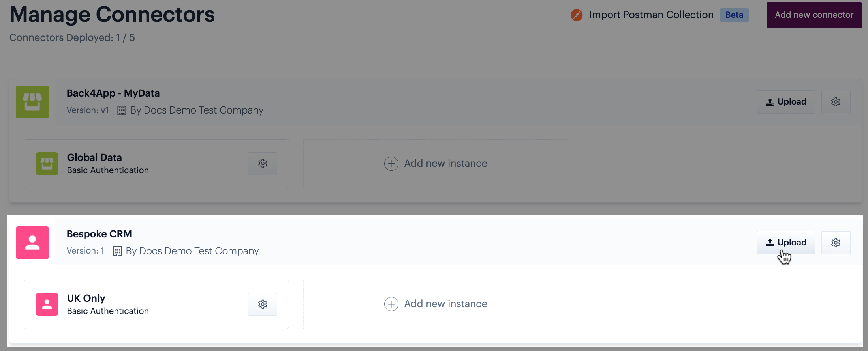Open UK Only instance settings gear
Image resolution: width=868 pixels, height=351 pixels.
(x=263, y=304)
